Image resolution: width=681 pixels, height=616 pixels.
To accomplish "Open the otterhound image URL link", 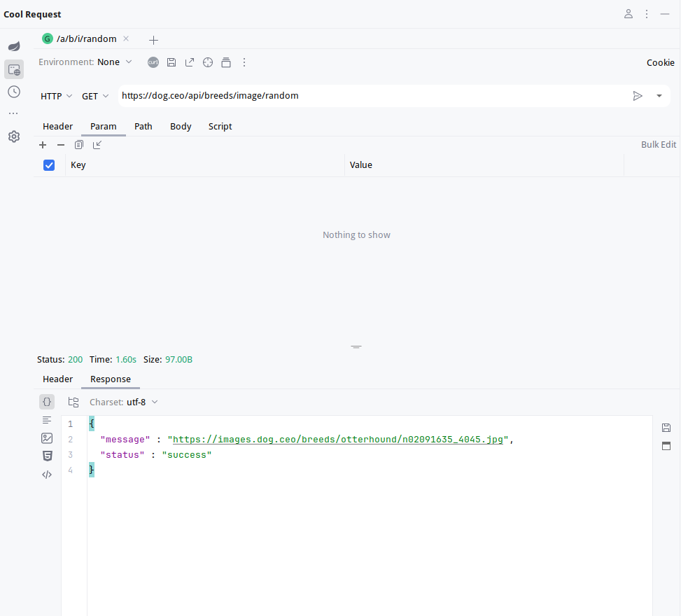I will [x=337, y=440].
